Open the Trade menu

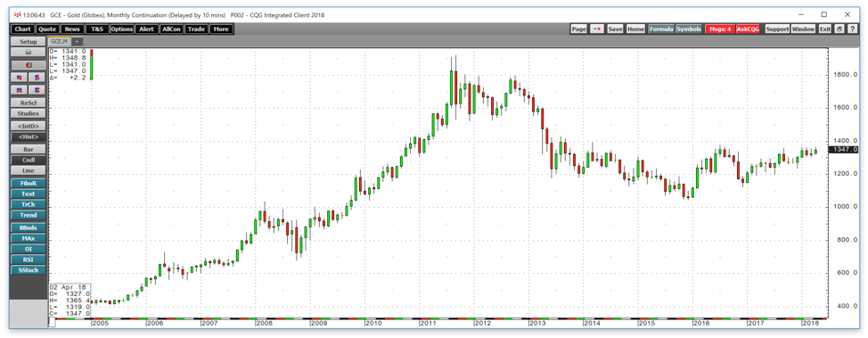pyautogui.click(x=197, y=29)
